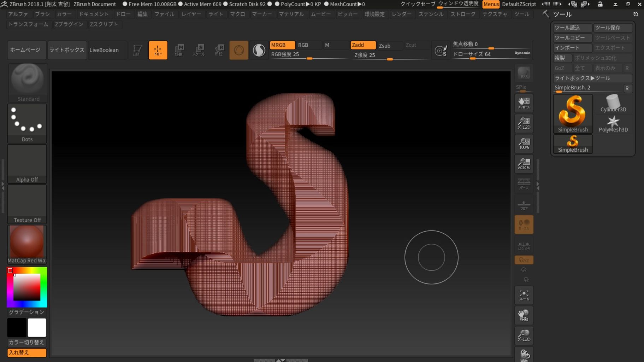Open the マテリアル (Material) menu

pos(291,14)
